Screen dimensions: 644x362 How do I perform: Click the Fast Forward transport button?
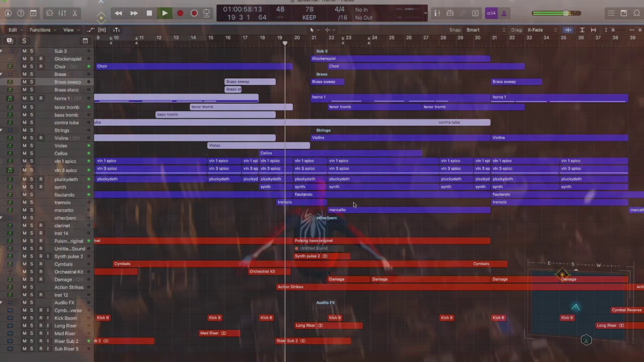click(x=134, y=13)
